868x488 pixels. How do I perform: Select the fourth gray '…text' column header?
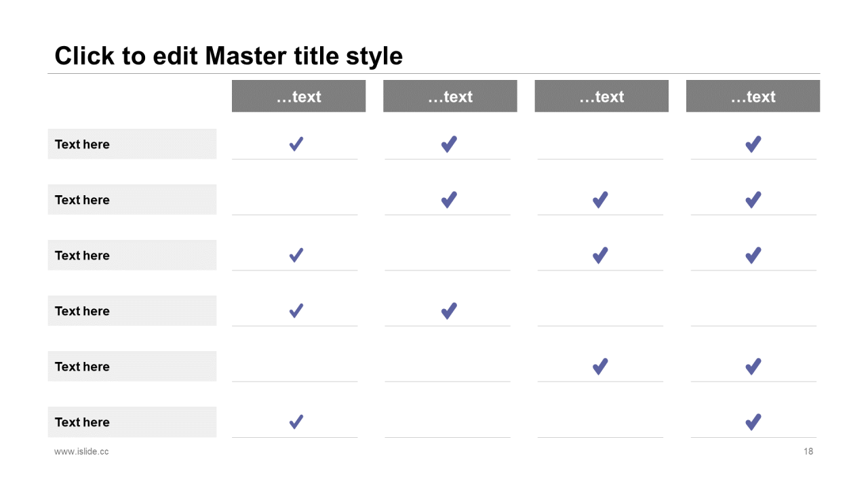[753, 96]
